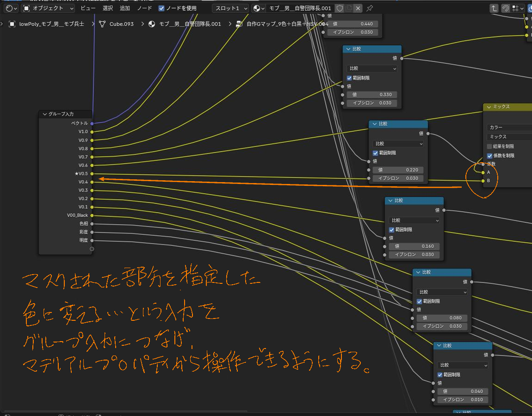Open the スロット1 slot dropdown

(230, 8)
